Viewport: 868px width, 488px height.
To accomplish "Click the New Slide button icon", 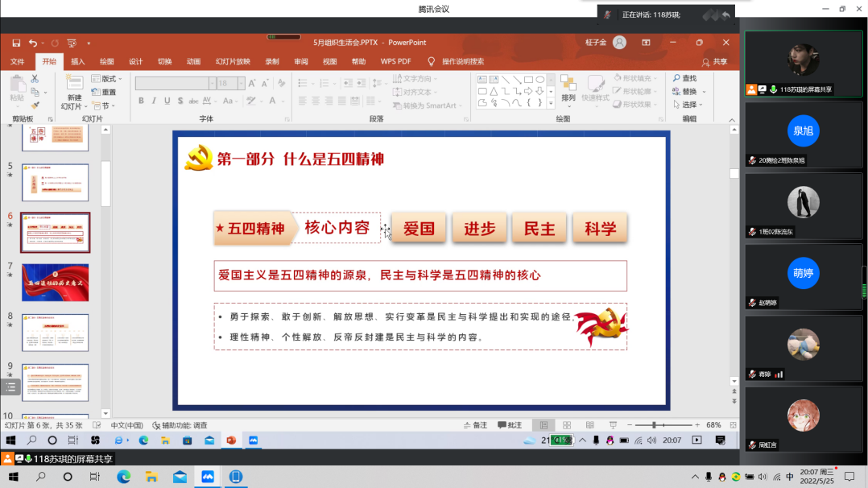I will [x=74, y=83].
